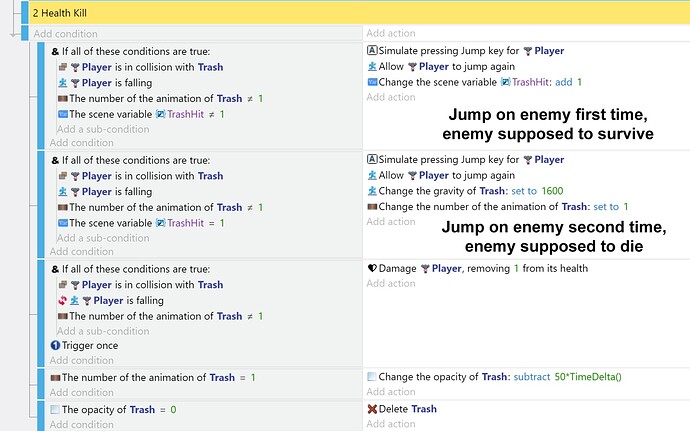Image resolution: width=690 pixels, height=431 pixels.
Task: Click 'Add action' below the Damage Player action
Action: [391, 284]
